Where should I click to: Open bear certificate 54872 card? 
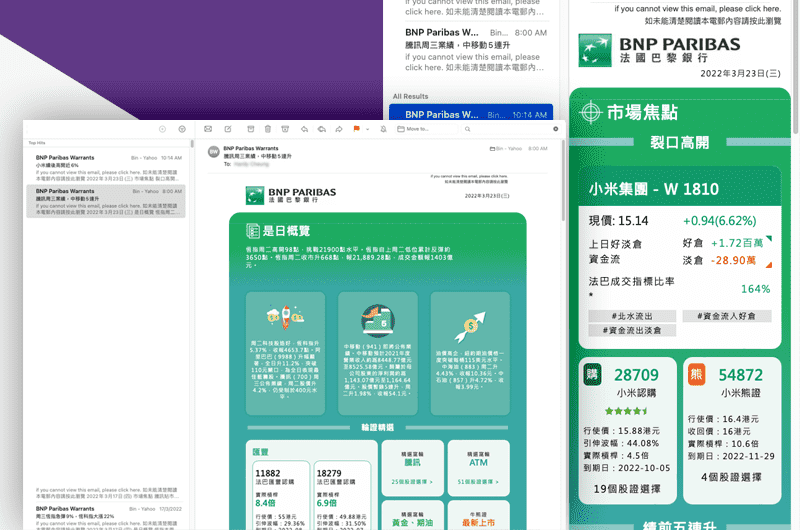732,431
